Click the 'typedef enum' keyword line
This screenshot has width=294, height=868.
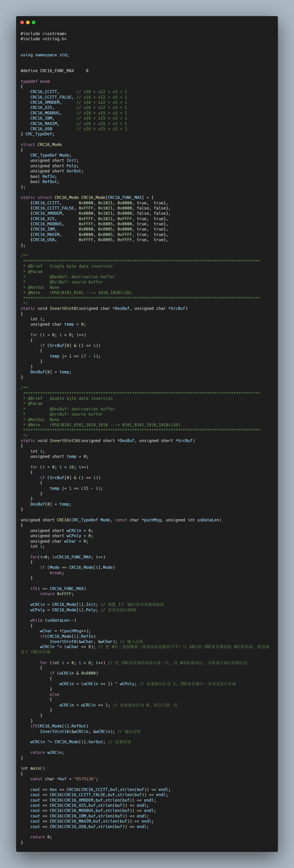click(x=35, y=81)
